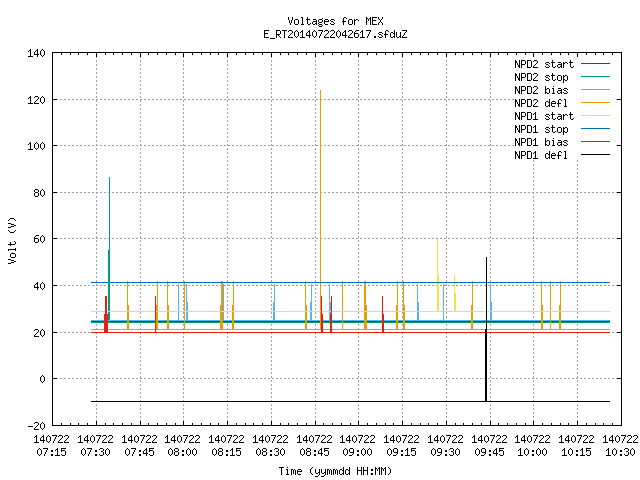Image resolution: width=640 pixels, height=480 pixels.
Task: Select the file name 'E_RT20140722042617.sfduZ' subtitle
Action: click(335, 34)
